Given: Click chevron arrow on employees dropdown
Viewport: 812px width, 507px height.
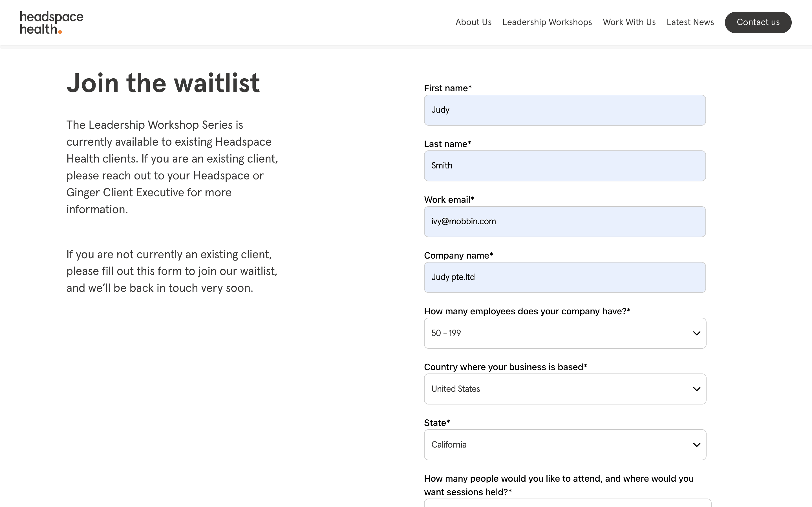Looking at the screenshot, I should (697, 333).
